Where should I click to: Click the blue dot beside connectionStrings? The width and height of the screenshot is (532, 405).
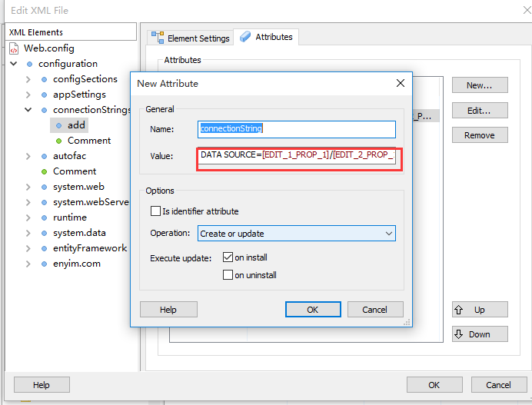pos(44,110)
